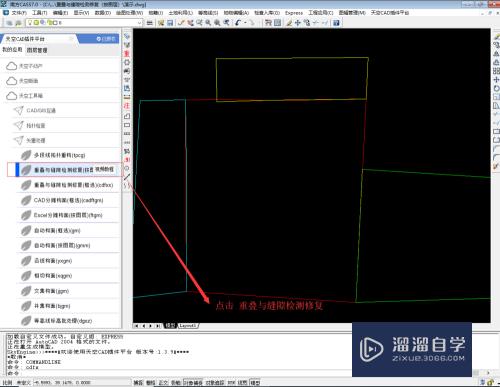This screenshot has width=500, height=387.
Task: Open the 天空CAD插件平台 menu
Action: click(390, 13)
